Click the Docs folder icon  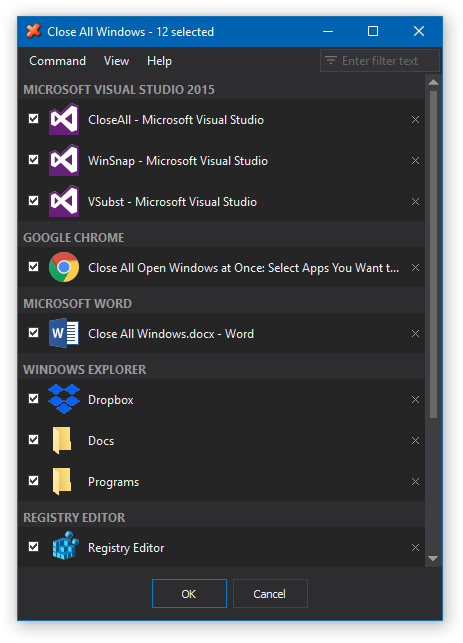point(62,440)
